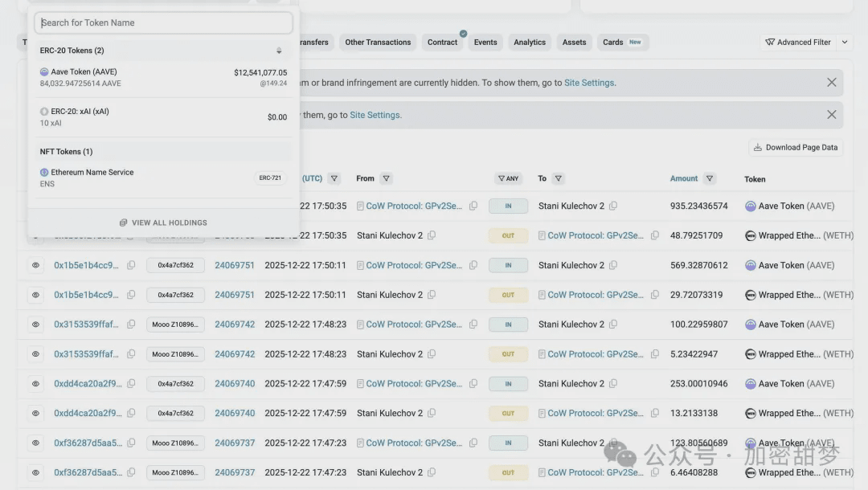Copy To address in the 253.00010946 row
This screenshot has height=490, width=868.
point(613,383)
